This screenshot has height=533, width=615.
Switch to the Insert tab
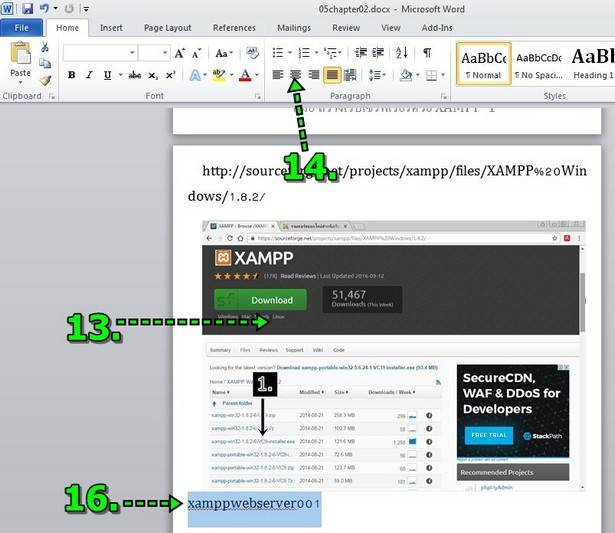(x=111, y=28)
